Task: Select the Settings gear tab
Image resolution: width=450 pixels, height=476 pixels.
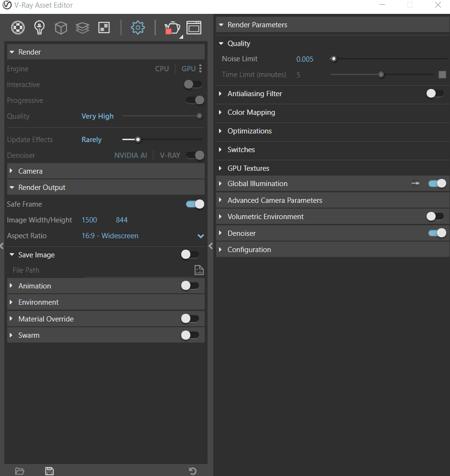Action: pos(138,28)
